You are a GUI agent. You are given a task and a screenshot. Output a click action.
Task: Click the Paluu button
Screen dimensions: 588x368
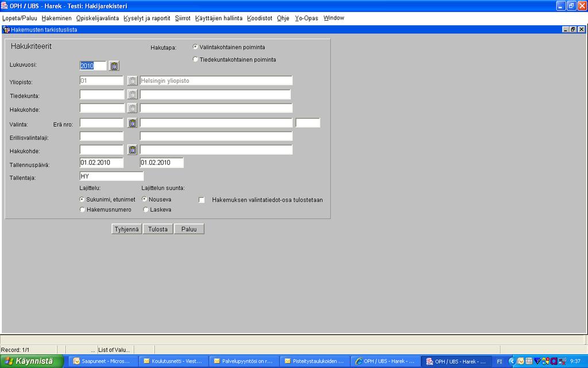pyautogui.click(x=189, y=229)
